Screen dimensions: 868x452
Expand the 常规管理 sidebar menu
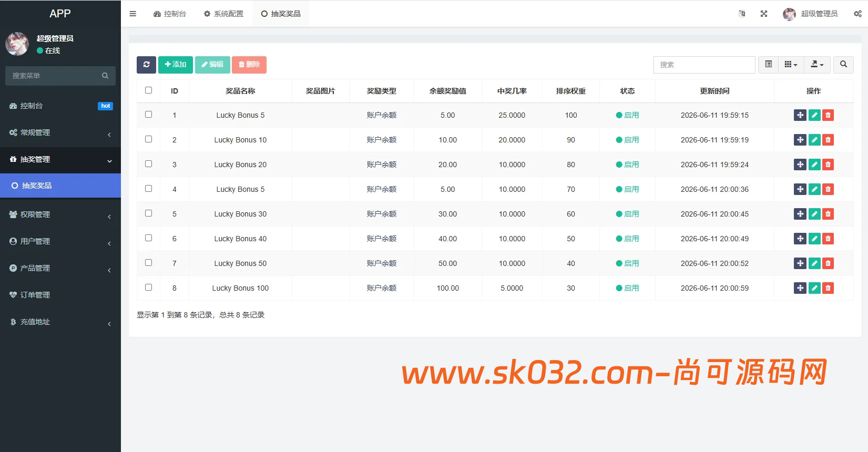tap(60, 132)
